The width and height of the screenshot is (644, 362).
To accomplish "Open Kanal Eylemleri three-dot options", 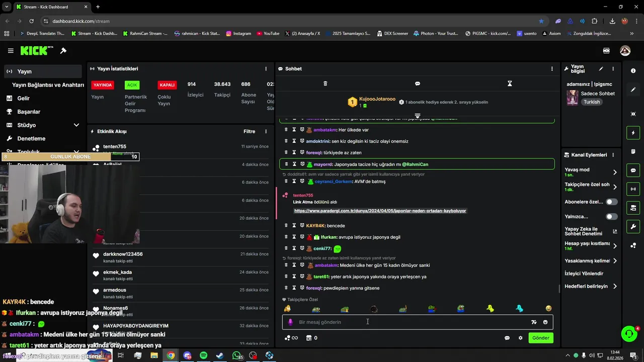I will 613,155.
